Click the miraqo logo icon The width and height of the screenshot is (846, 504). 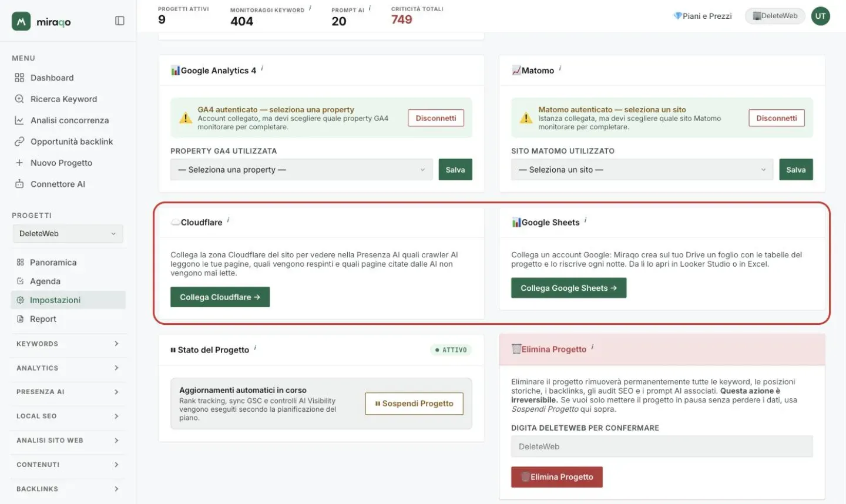[x=21, y=22]
